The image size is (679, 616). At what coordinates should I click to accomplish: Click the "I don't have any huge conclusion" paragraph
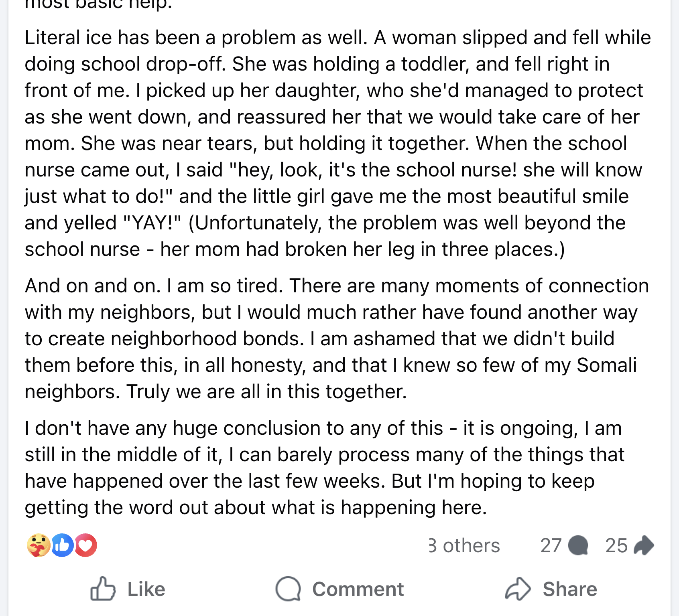pos(321,468)
